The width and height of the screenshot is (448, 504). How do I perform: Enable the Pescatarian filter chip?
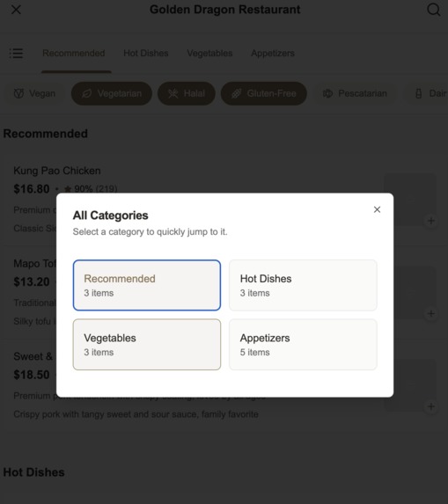pyautogui.click(x=355, y=93)
